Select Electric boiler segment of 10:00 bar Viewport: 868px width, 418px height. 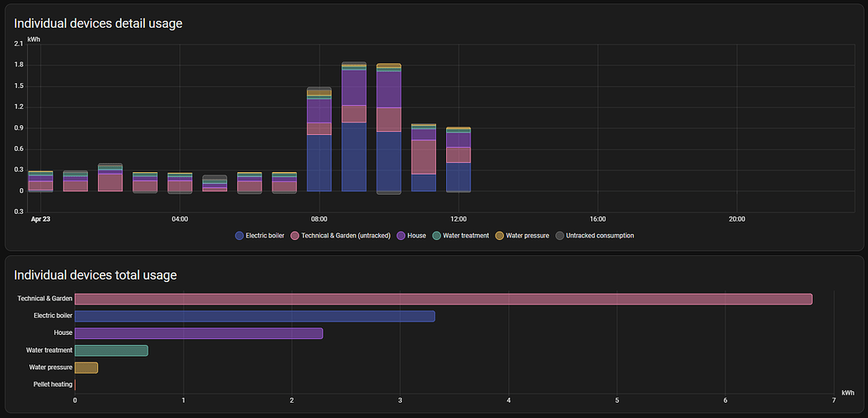click(388, 161)
